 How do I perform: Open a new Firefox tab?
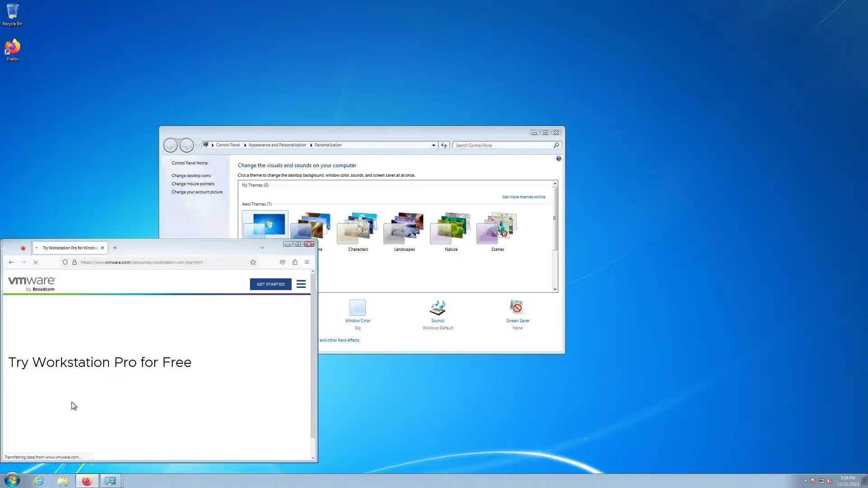coord(115,248)
